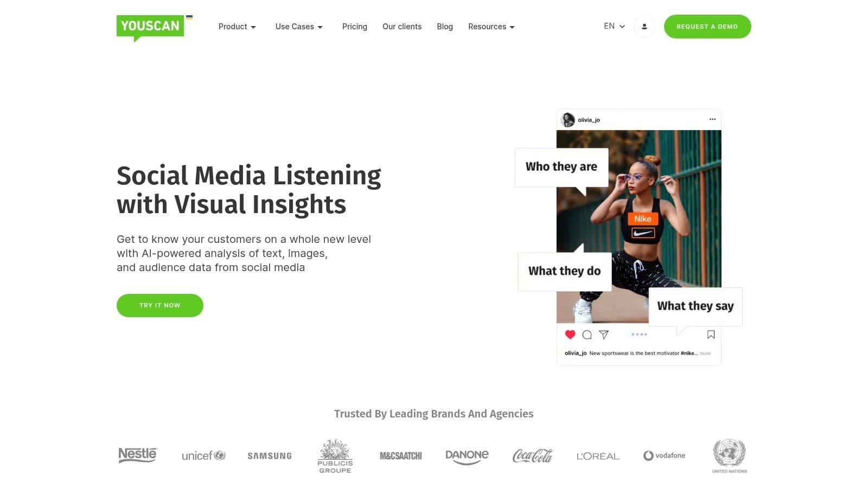Open the EN language selector
The height and width of the screenshot is (488, 868).
click(613, 26)
